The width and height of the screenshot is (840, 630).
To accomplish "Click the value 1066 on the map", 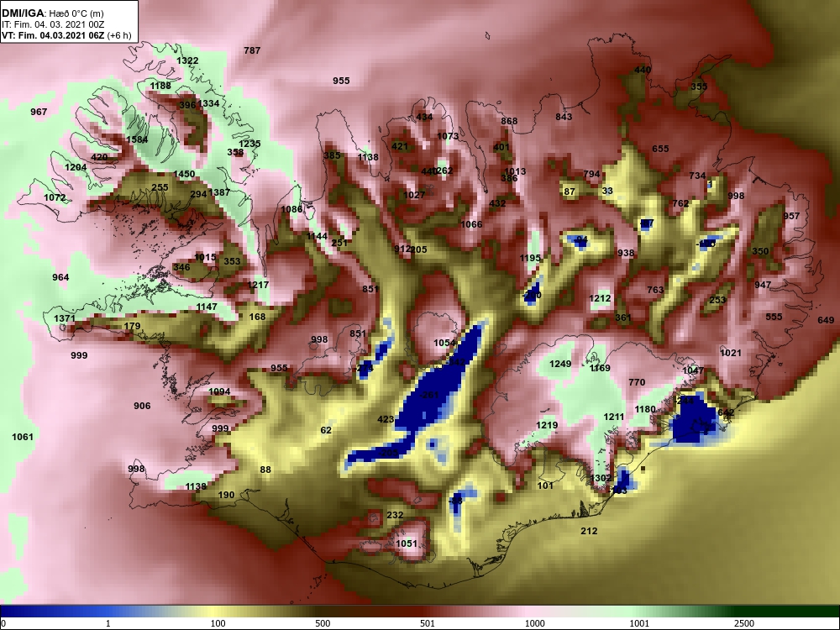I will point(471,224).
